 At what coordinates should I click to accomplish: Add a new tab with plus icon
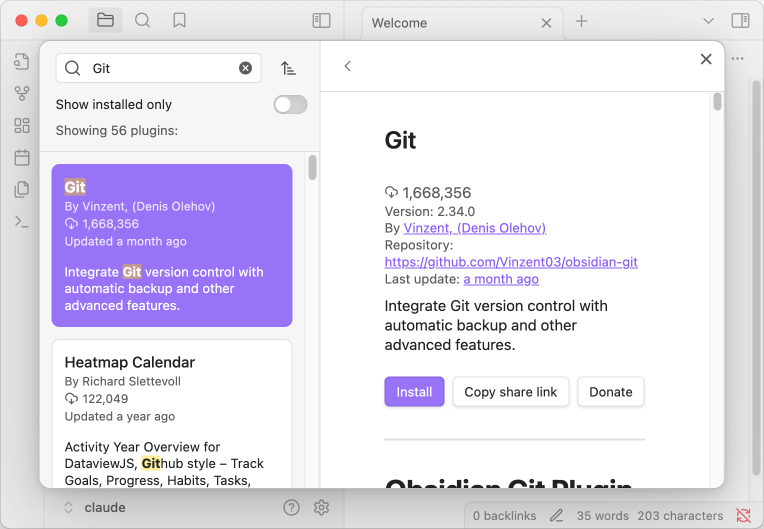[581, 21]
